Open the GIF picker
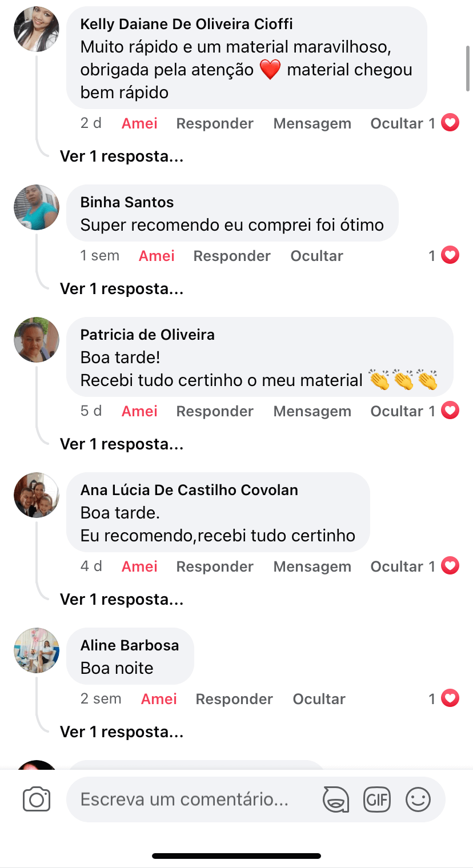473x868 pixels. click(377, 799)
